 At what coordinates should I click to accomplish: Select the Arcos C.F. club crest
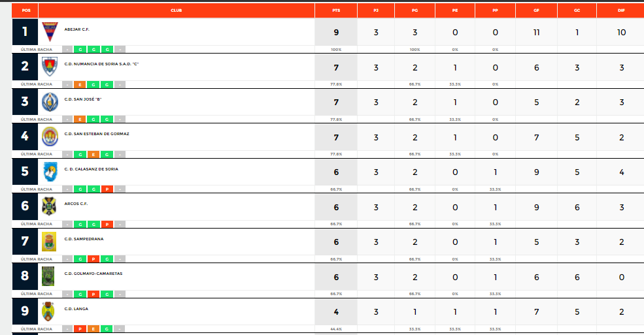[x=50, y=206]
